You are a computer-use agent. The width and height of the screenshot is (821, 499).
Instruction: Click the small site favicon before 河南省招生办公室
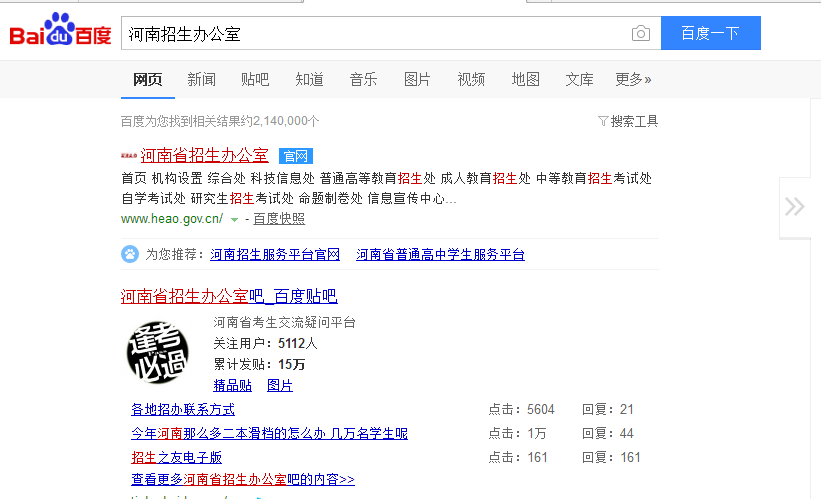(129, 156)
